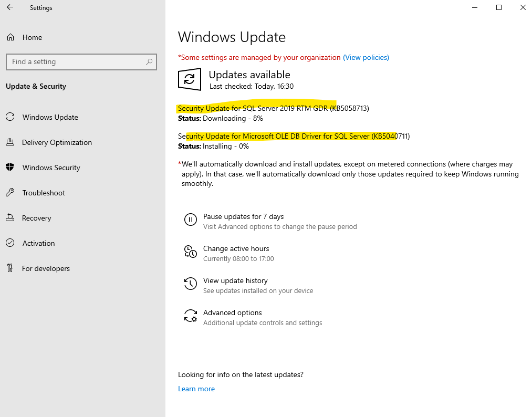The width and height of the screenshot is (532, 417).
Task: Go to Windows Security section
Action: point(51,168)
